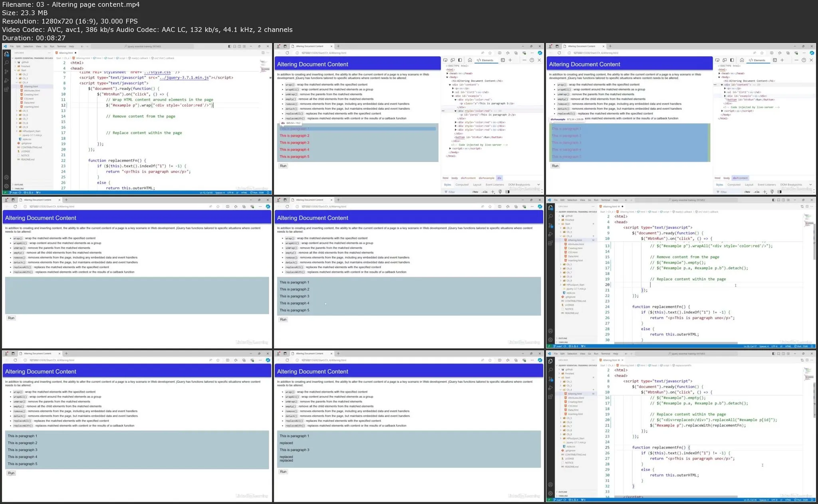Screen dimensions: 818x504
Task: Toggle secondary side bar in middle-right VS Code frame
Action: 783,200
